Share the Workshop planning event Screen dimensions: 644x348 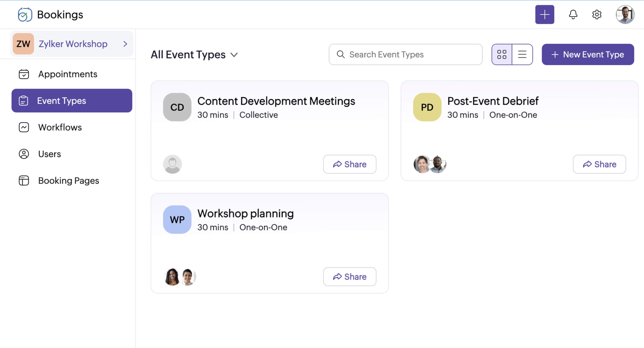[x=349, y=277]
